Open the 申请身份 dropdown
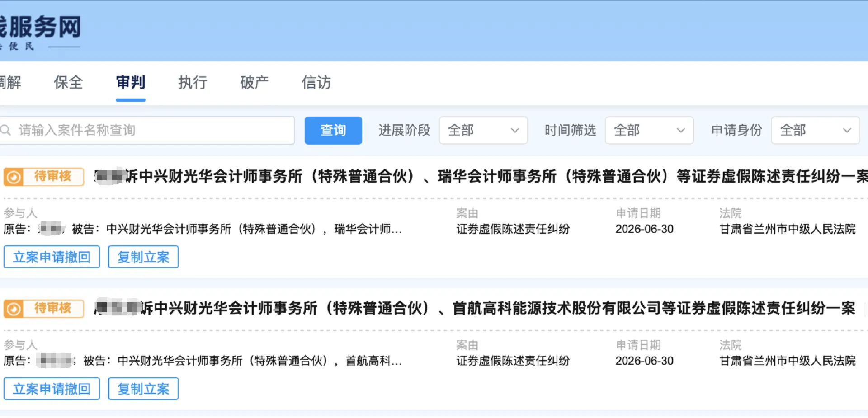Viewport: 868px width, 418px height. pos(815,130)
